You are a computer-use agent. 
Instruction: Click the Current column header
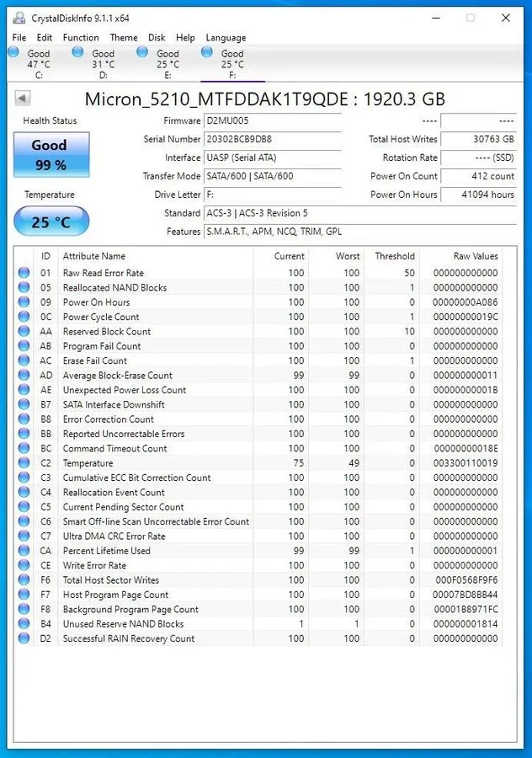(281, 256)
